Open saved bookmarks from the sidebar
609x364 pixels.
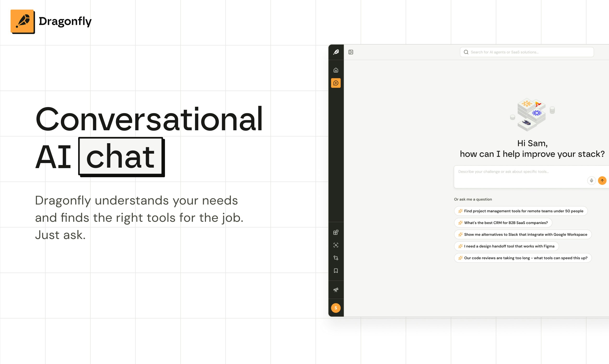pyautogui.click(x=336, y=271)
